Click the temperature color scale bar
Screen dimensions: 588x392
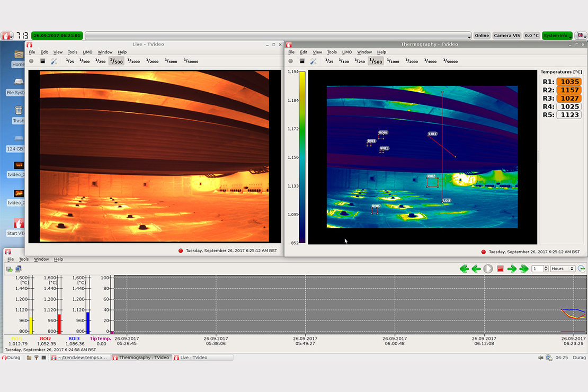coord(302,157)
